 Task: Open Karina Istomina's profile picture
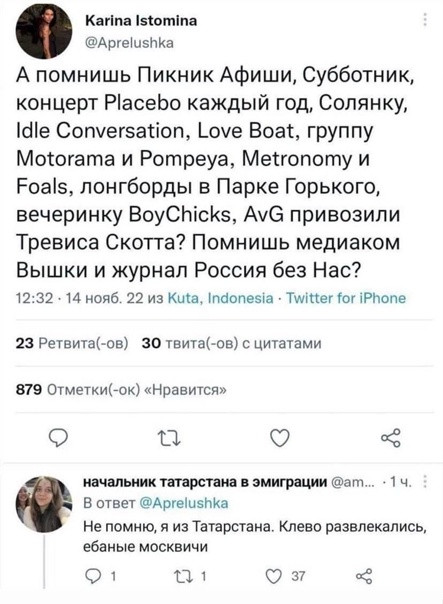[44, 33]
